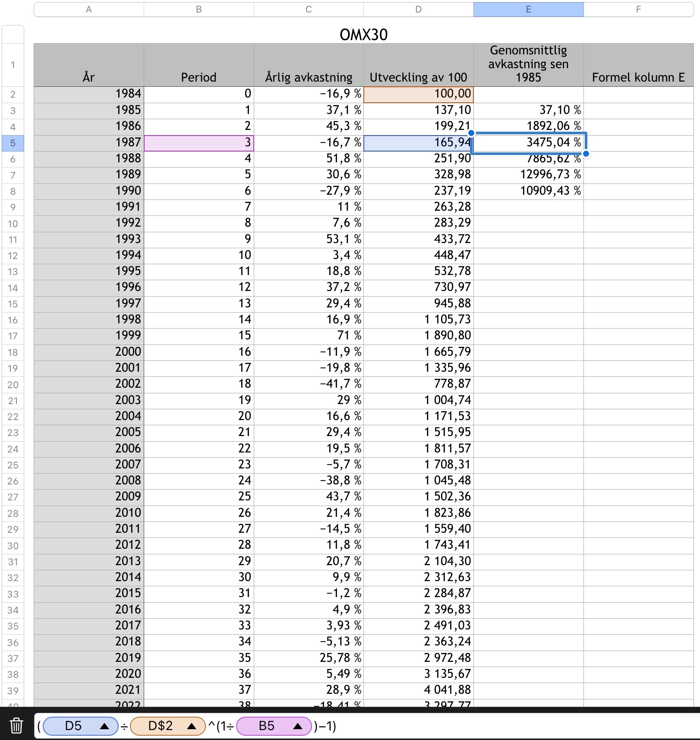Image resolution: width=700 pixels, height=740 pixels.
Task: Click the cell showing 71 %
Action: coord(309,336)
